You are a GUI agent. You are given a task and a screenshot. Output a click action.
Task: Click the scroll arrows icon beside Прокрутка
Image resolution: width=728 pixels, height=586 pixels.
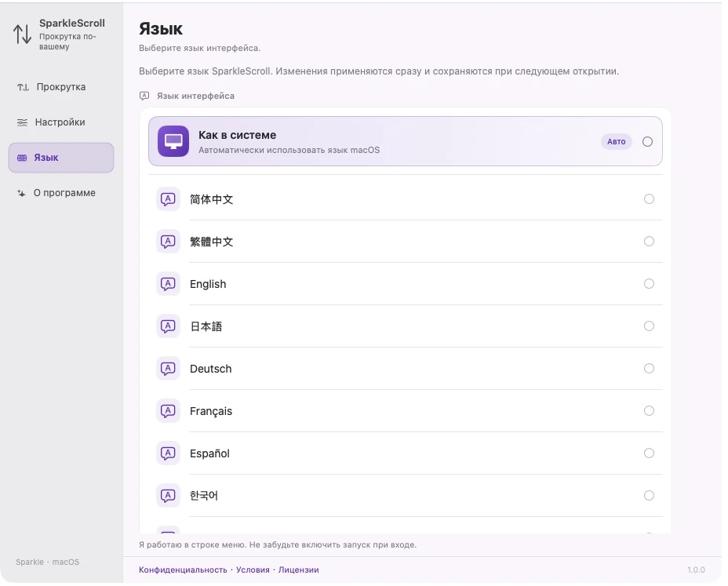point(23,87)
